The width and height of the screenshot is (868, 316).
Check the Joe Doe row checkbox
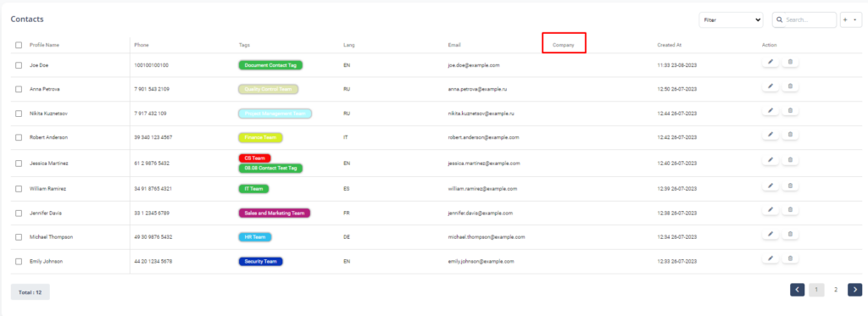(19, 65)
